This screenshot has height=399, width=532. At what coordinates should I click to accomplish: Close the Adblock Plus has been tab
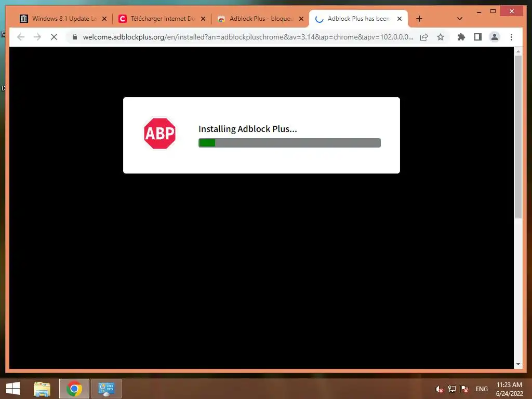tap(400, 19)
